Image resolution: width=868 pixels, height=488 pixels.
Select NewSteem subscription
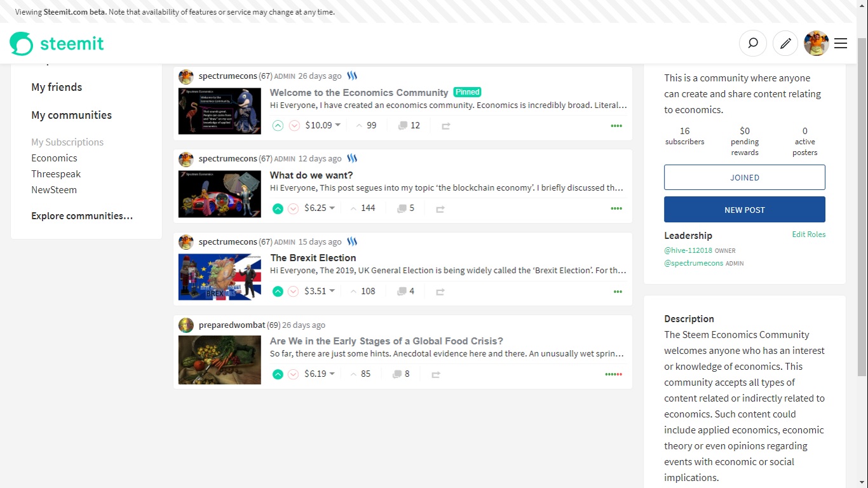(x=54, y=190)
